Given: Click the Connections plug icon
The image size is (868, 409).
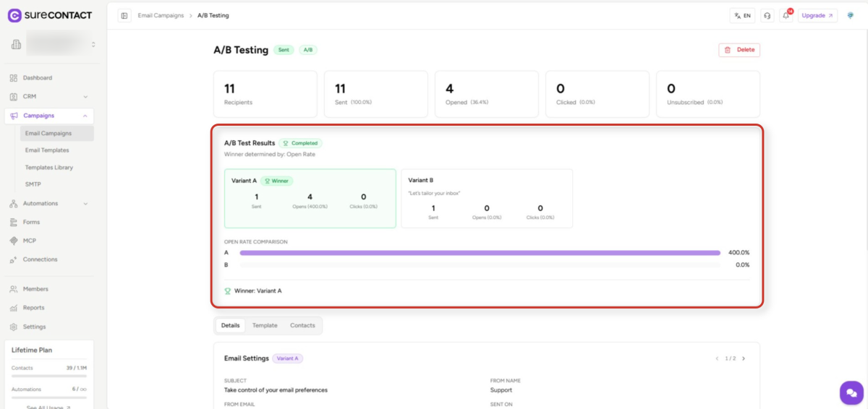Looking at the screenshot, I should 14,259.
